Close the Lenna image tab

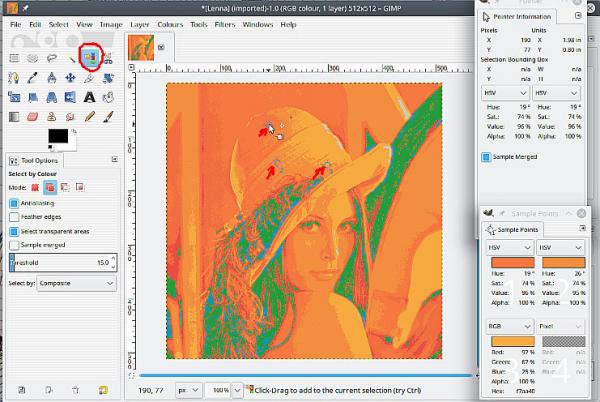161,47
